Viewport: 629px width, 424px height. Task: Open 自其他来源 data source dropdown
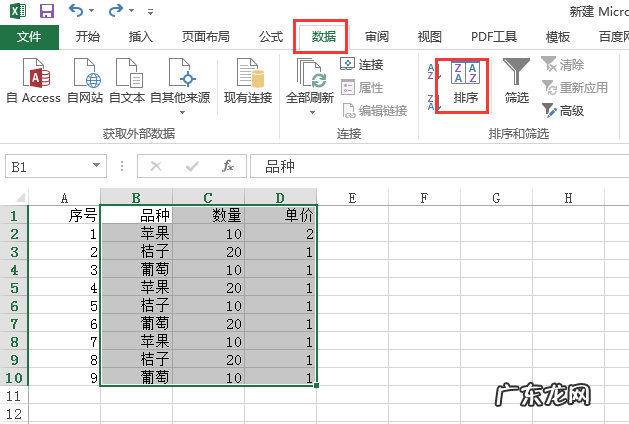coord(180,85)
